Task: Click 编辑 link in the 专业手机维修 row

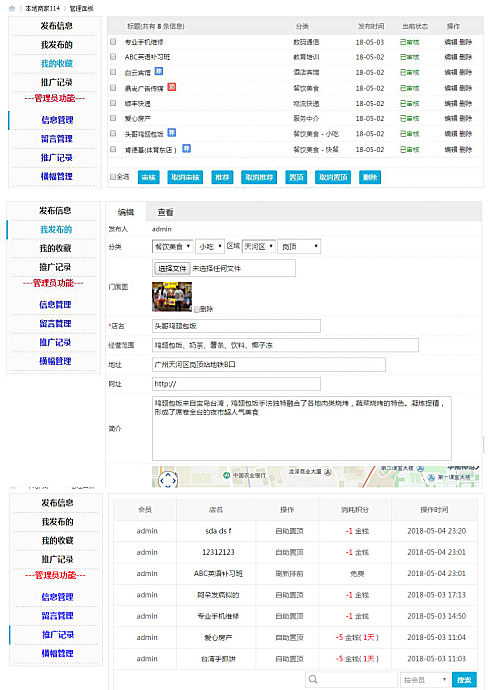Action: 451,42
